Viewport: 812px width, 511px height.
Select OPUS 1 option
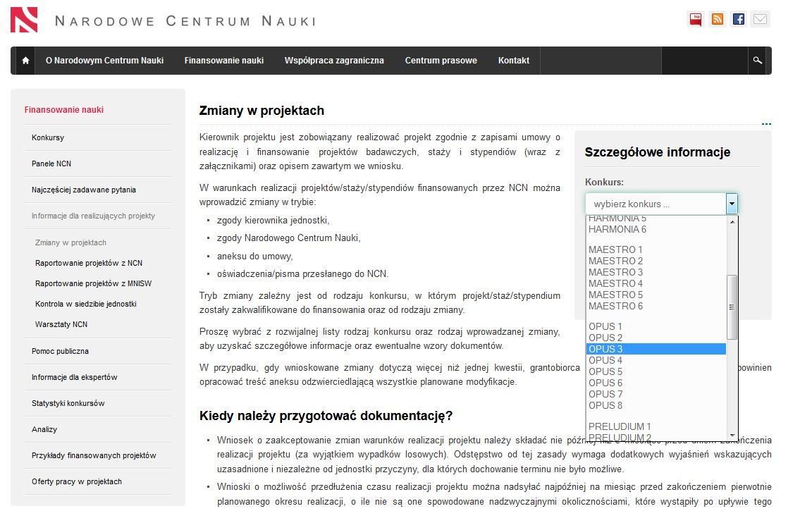click(x=656, y=327)
